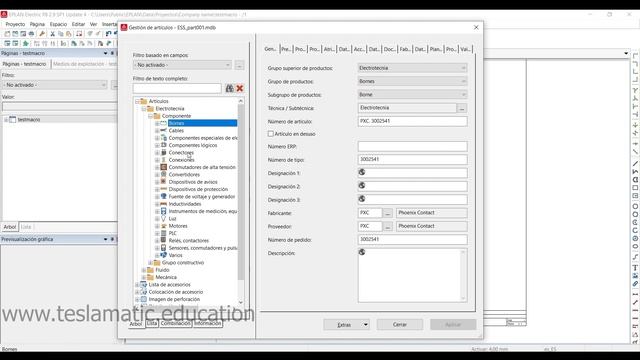This screenshot has width=640, height=360.
Task: Select the rectangle tool in right toolbar
Action: pos(635,188)
